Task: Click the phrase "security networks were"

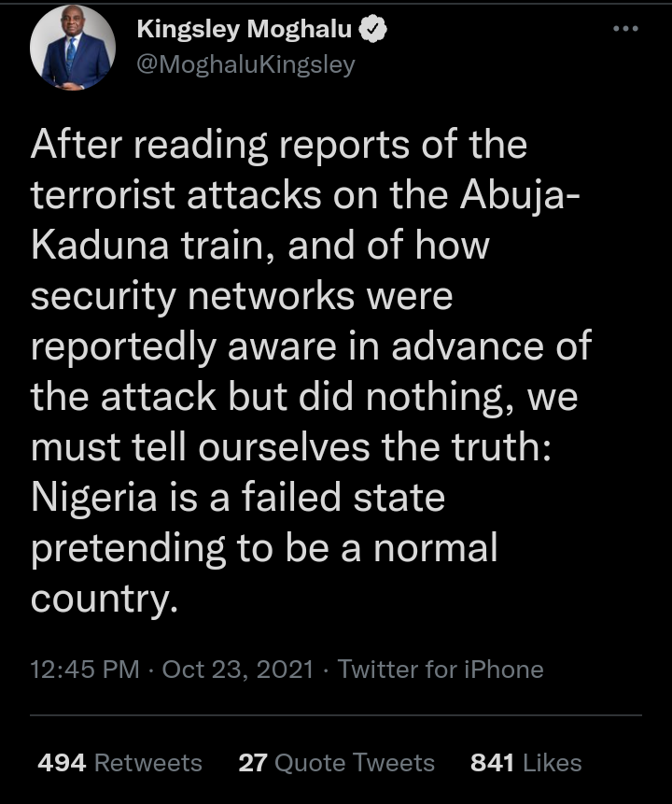Action: 241,296
